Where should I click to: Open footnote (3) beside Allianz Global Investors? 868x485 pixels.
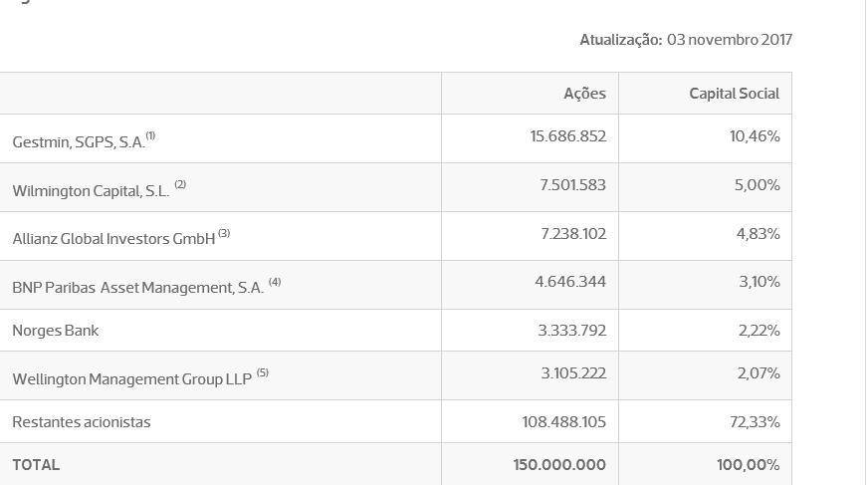pos(224,233)
